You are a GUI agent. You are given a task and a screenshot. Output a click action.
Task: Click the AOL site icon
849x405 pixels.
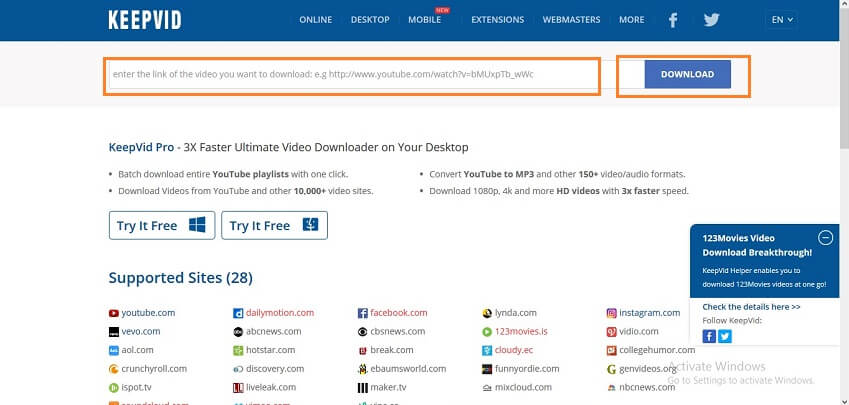pos(113,350)
